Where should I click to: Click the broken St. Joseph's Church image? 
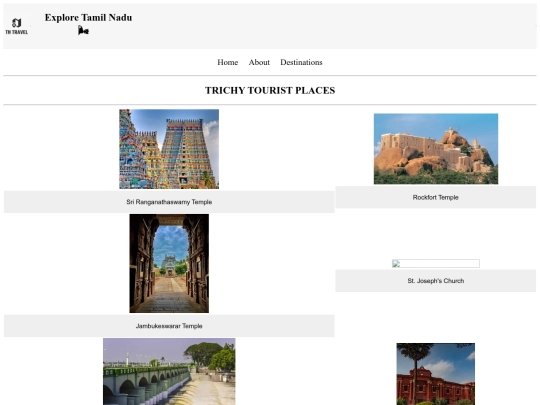pos(436,263)
